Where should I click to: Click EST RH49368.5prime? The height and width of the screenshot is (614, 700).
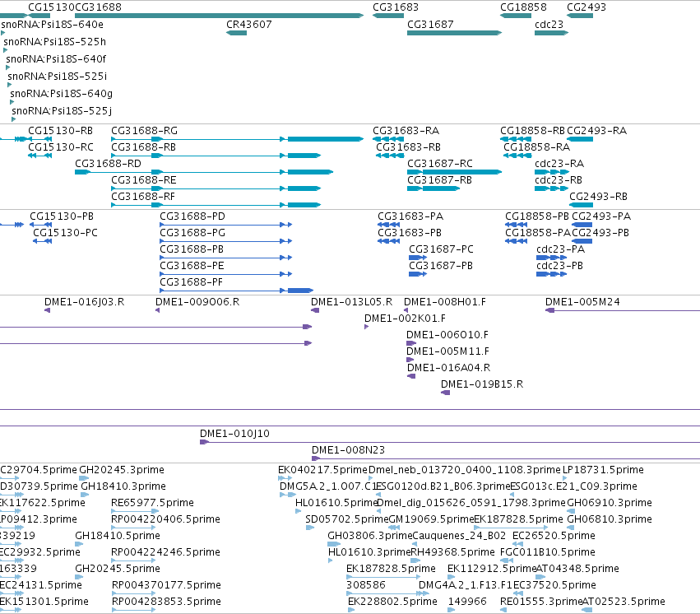pyautogui.click(x=415, y=561)
